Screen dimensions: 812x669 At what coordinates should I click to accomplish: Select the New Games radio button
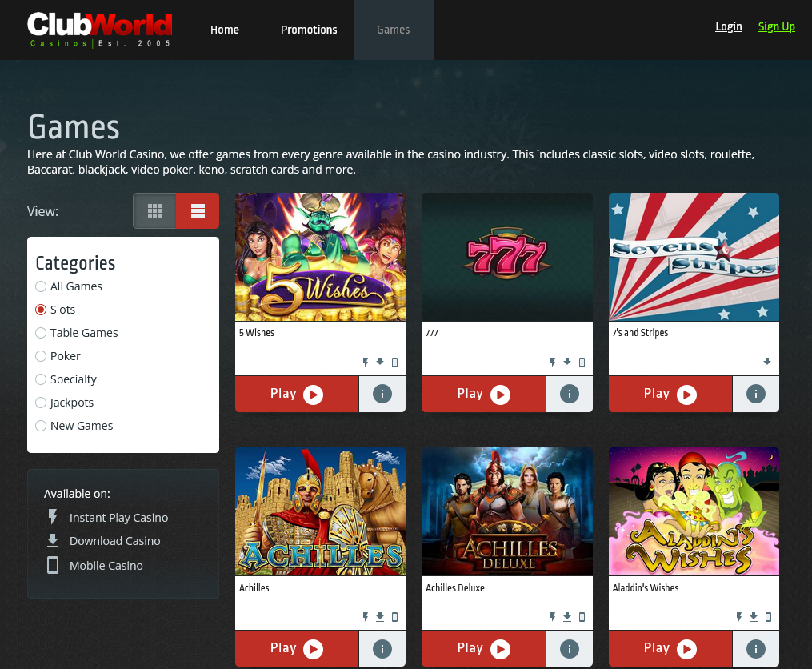41,426
